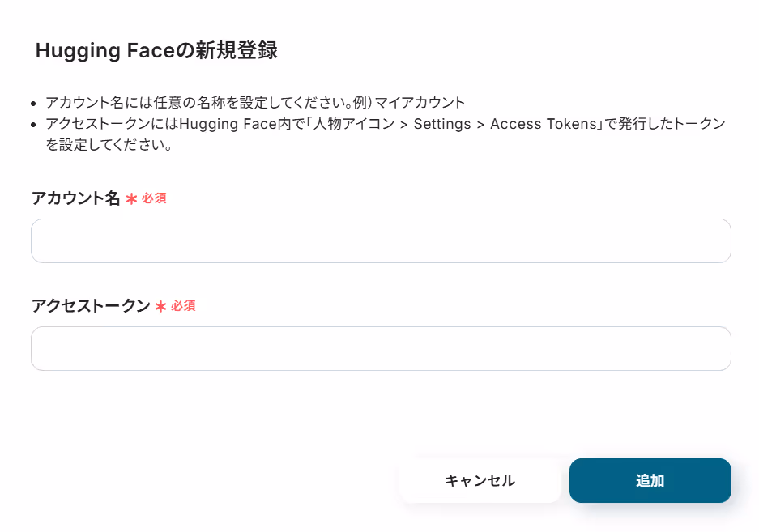The width and height of the screenshot is (759, 532).
Task: Select the アカウント名 field label
Action: [x=75, y=198]
